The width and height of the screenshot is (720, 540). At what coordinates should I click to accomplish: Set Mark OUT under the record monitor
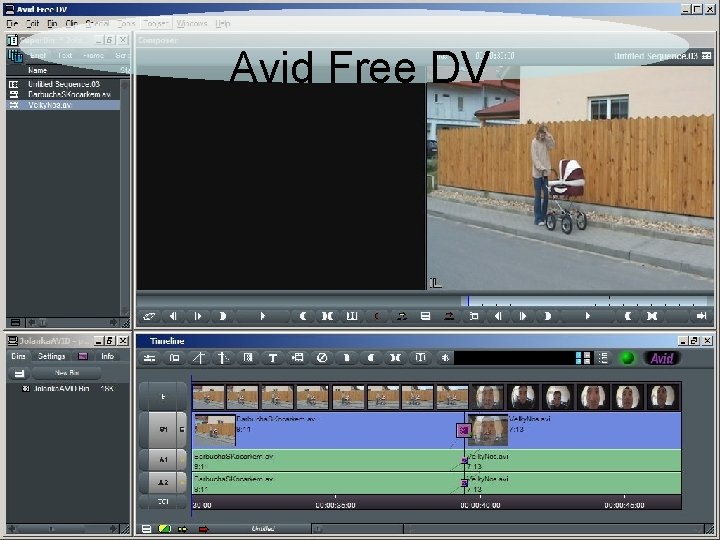pyautogui.click(x=627, y=316)
